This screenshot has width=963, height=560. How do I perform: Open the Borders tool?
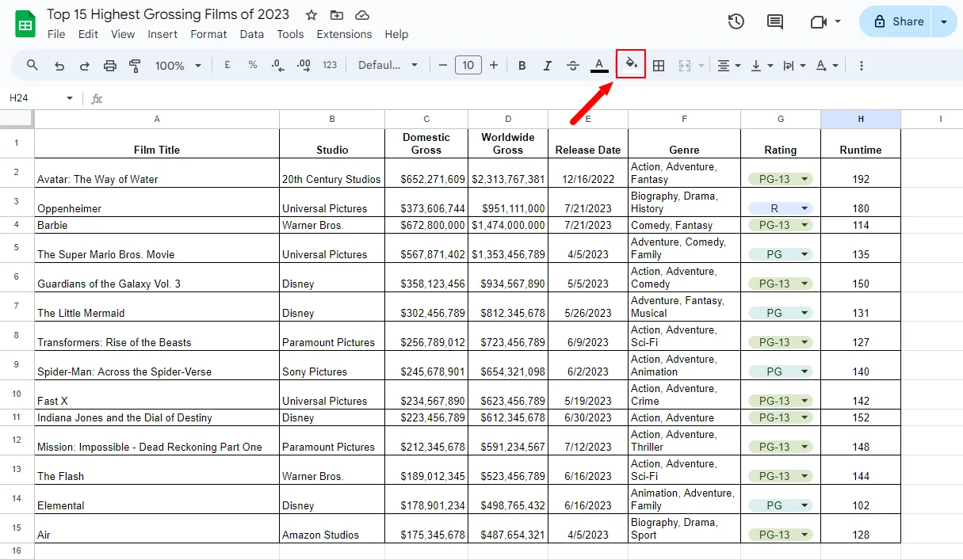coord(659,66)
